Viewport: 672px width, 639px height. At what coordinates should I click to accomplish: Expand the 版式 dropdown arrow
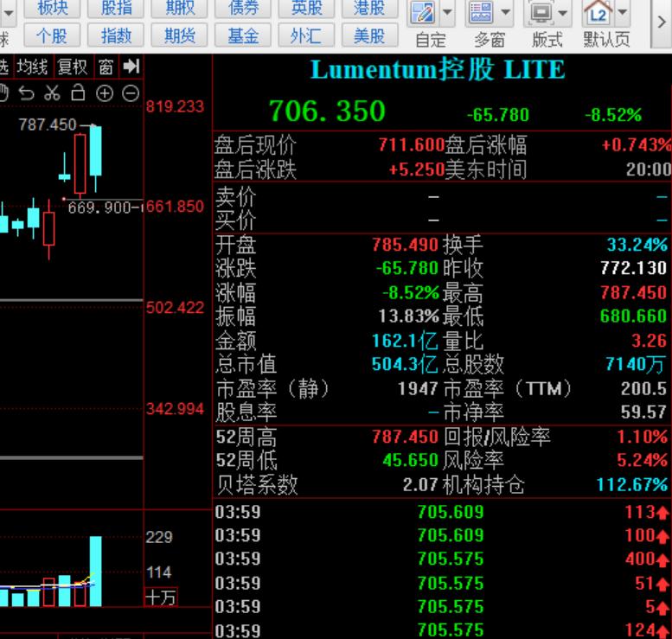tap(563, 13)
